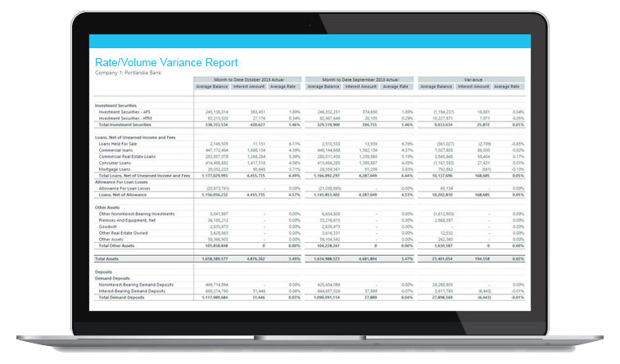The image size is (620, 364).
Task: Select the Goodwill row label
Action: (x=109, y=226)
